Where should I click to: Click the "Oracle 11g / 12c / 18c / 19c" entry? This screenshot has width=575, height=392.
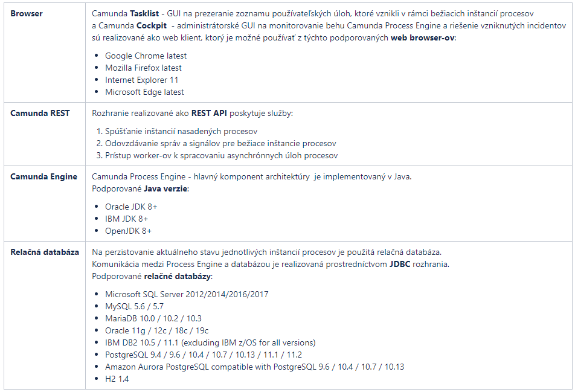pyautogui.click(x=156, y=330)
